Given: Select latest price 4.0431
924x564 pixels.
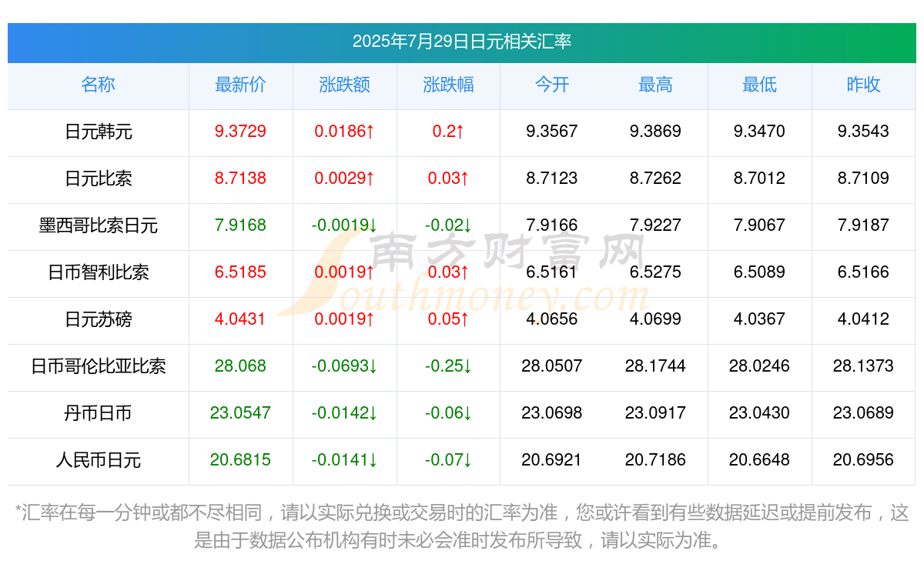Looking at the screenshot, I should (x=241, y=319).
